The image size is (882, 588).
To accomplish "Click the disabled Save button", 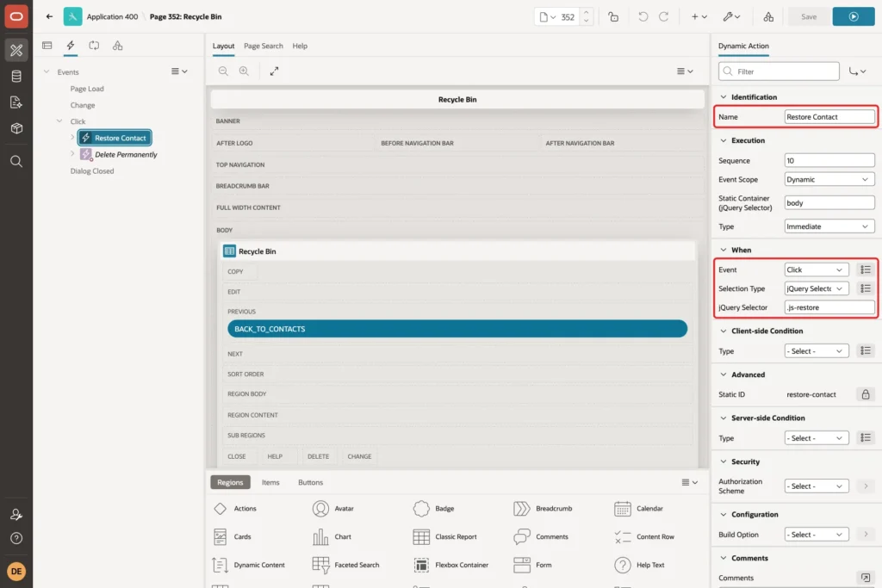I will [809, 16].
